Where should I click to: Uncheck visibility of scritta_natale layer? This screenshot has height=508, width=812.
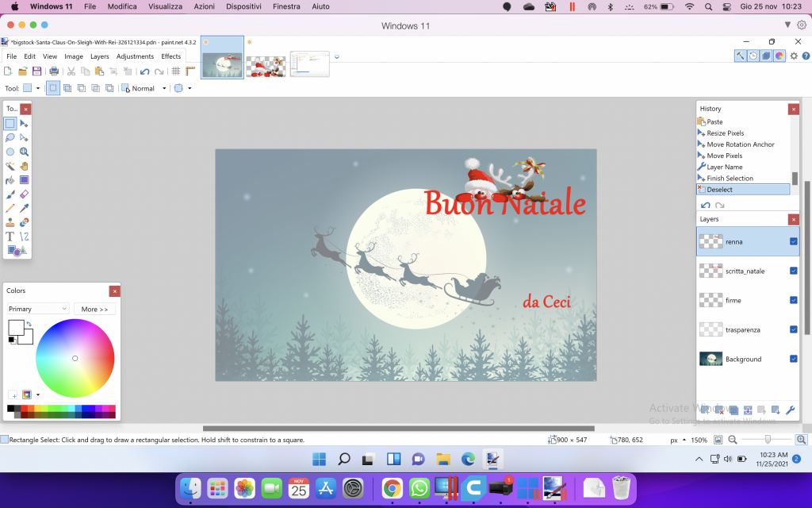pos(794,271)
